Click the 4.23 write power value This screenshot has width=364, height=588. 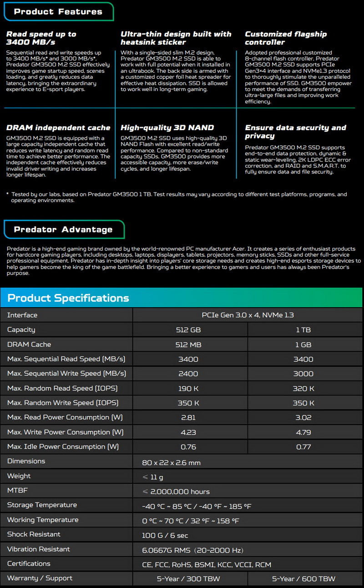click(x=188, y=432)
